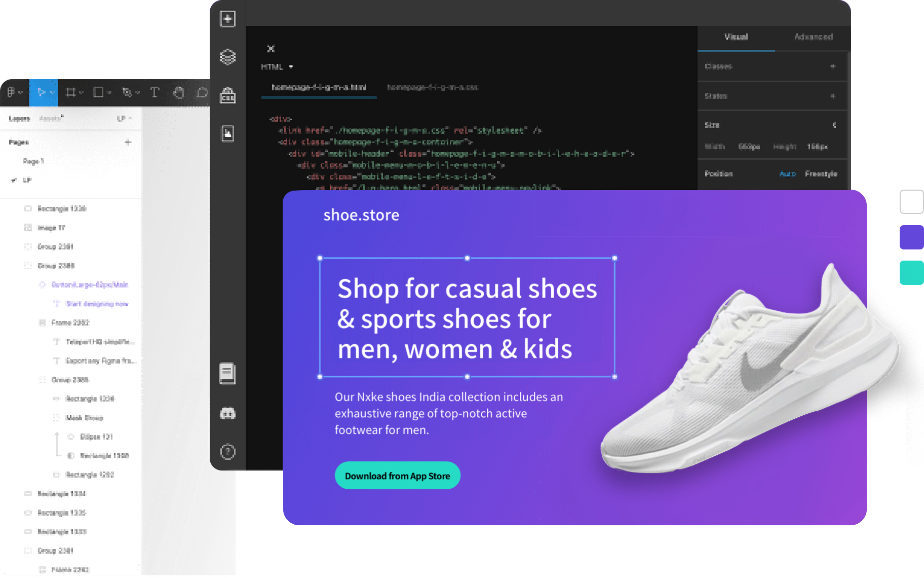Select the Frame tool
The height and width of the screenshot is (578, 924).
pos(70,92)
